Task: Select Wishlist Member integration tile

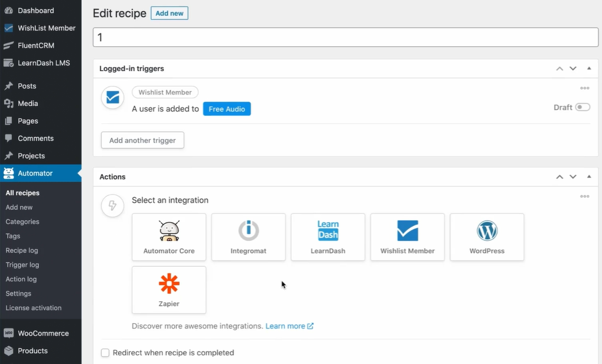Action: 407,237
